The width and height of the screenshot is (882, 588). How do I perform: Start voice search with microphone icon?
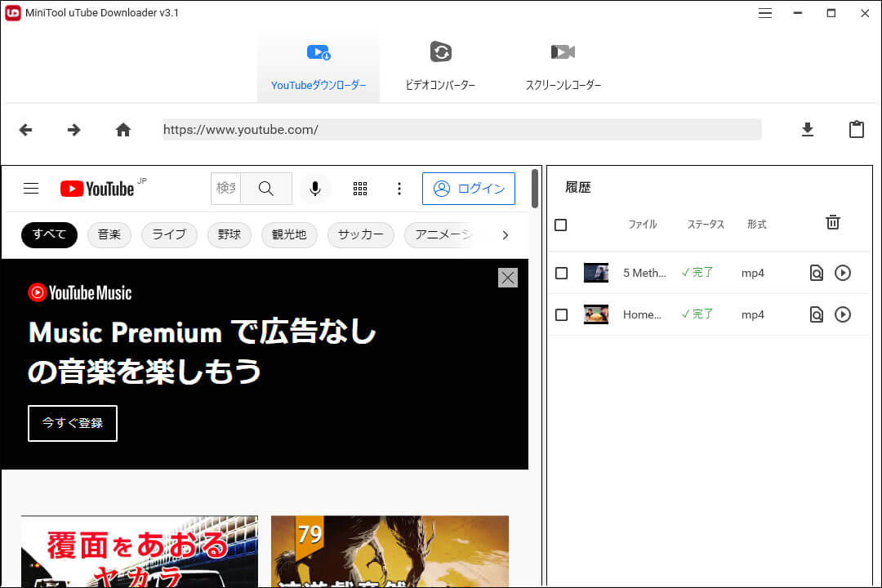(x=315, y=189)
